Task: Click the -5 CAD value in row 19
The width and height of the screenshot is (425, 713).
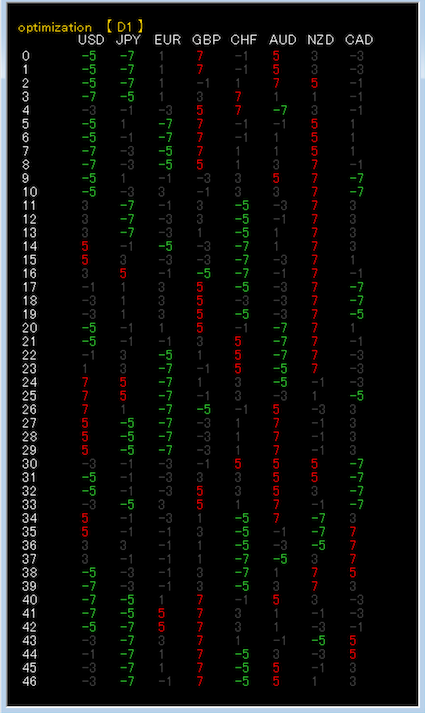Action: pos(356,314)
